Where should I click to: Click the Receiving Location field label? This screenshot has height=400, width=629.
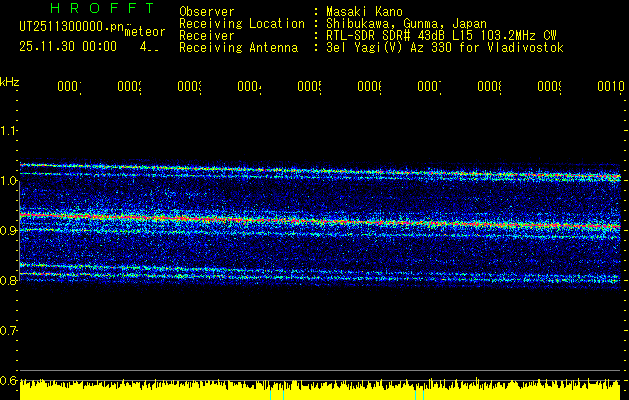click(x=241, y=23)
